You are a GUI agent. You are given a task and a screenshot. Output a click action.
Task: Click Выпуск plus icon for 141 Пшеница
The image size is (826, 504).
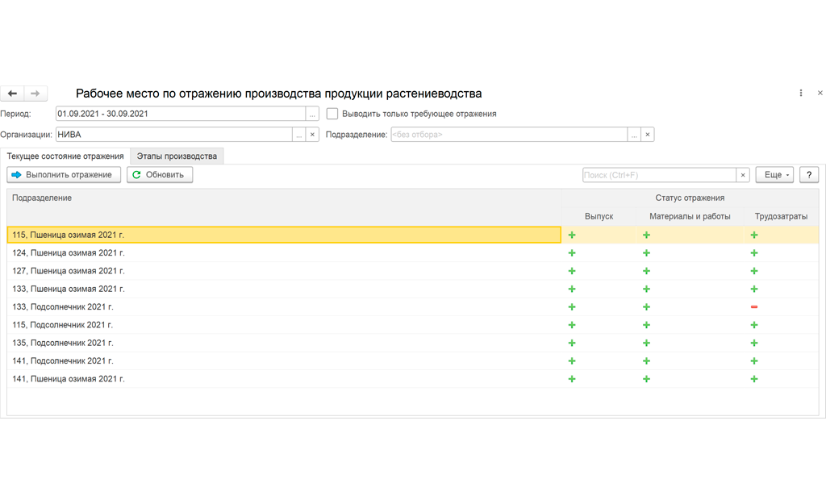point(572,379)
